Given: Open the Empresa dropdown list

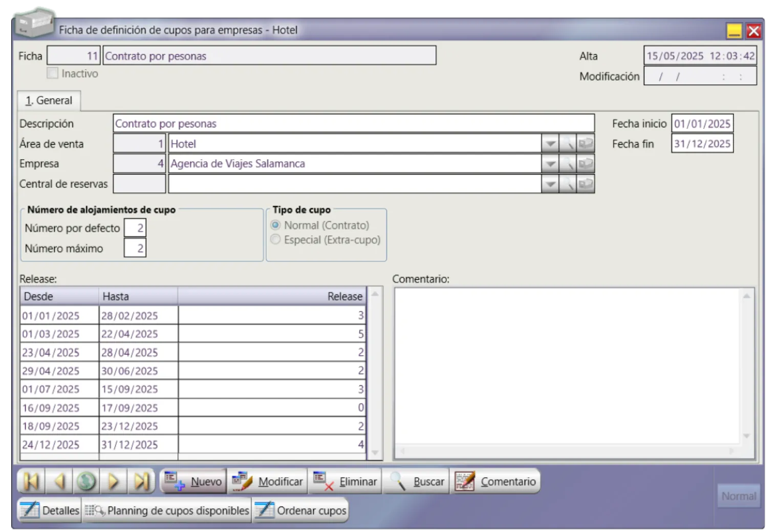Looking at the screenshot, I should pos(550,164).
